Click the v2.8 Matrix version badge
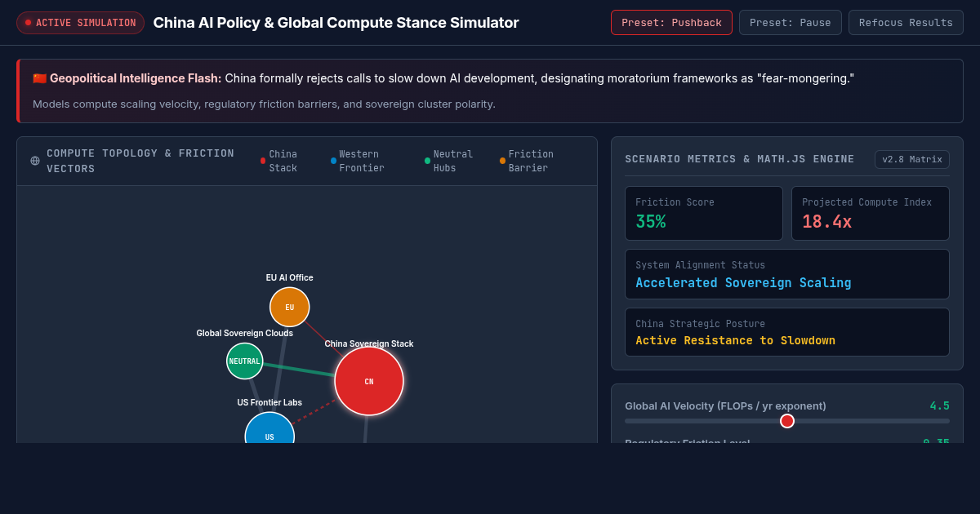Screen dimensions: 980x514 click(912, 159)
